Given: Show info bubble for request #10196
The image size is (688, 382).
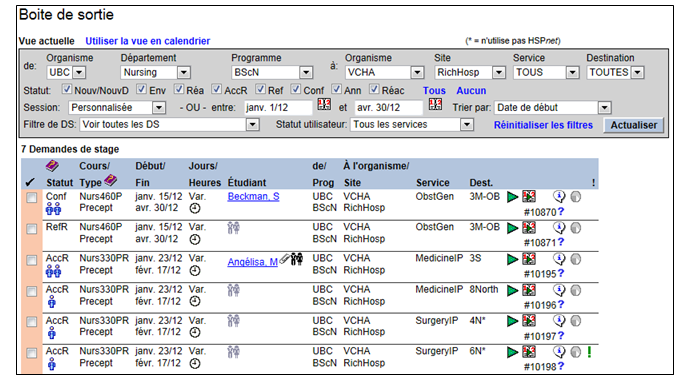Looking at the screenshot, I should (559, 290).
